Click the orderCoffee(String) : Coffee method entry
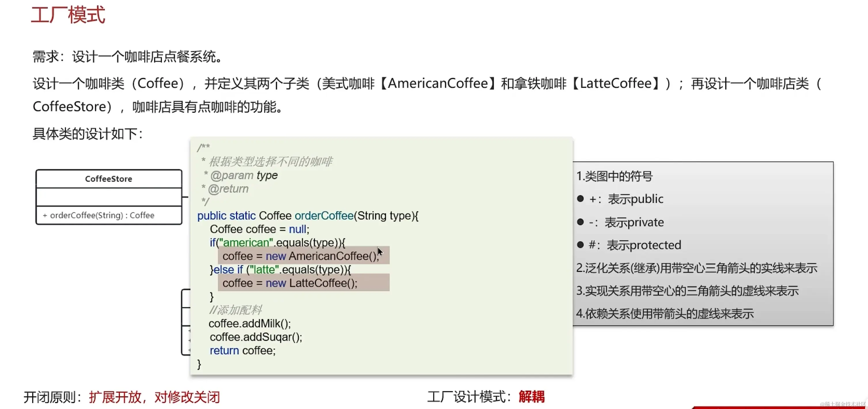The width and height of the screenshot is (868, 409). tap(98, 215)
